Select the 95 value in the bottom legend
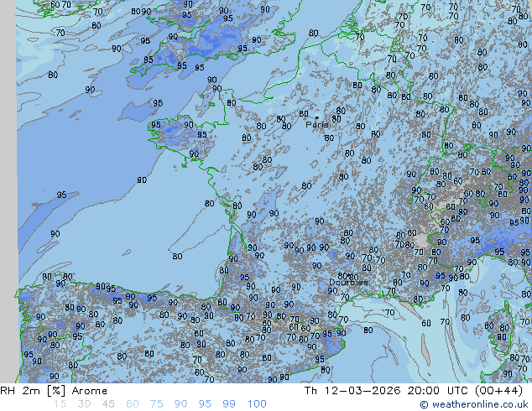This screenshot has height=411, width=532. [x=206, y=404]
